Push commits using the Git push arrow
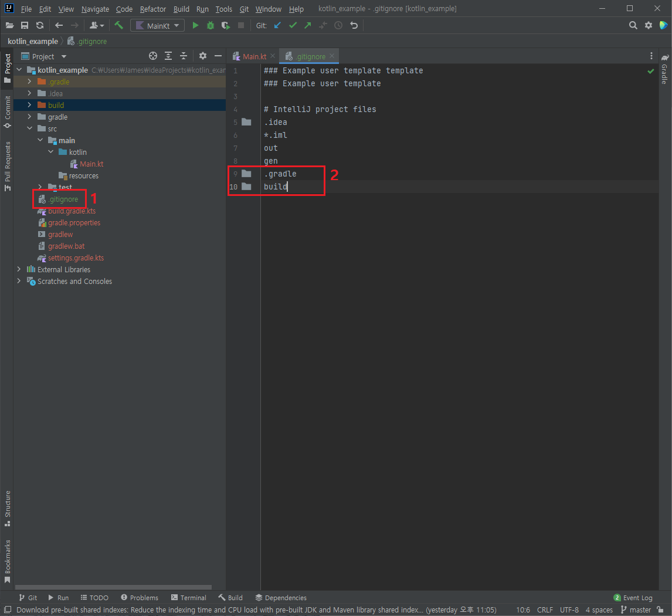 tap(307, 25)
